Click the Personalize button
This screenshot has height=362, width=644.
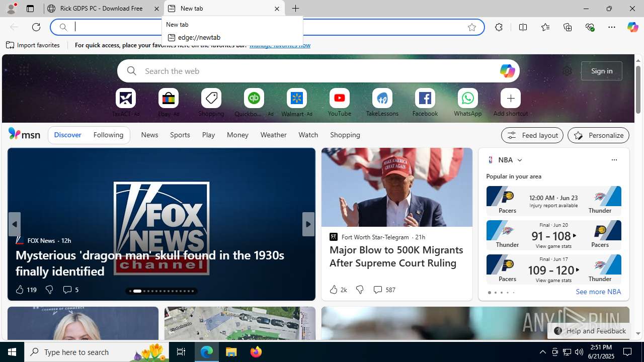[x=598, y=135]
